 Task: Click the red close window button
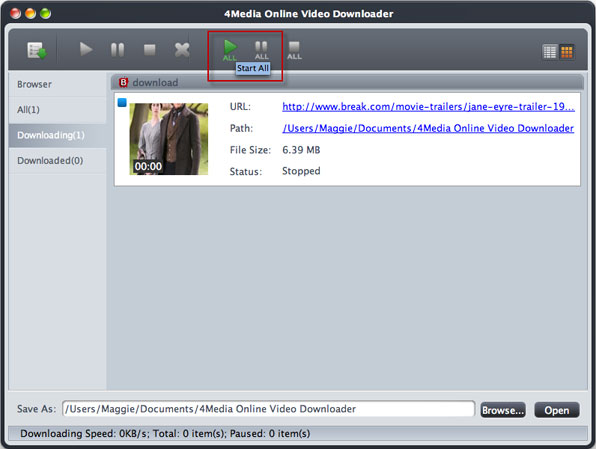16,14
